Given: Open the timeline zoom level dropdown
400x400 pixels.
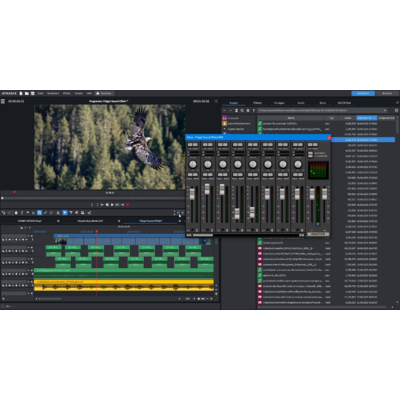Looking at the screenshot, I should tap(189, 299).
